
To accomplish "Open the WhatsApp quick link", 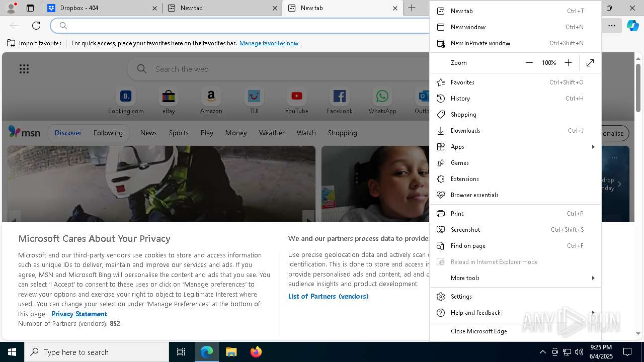I will [382, 101].
